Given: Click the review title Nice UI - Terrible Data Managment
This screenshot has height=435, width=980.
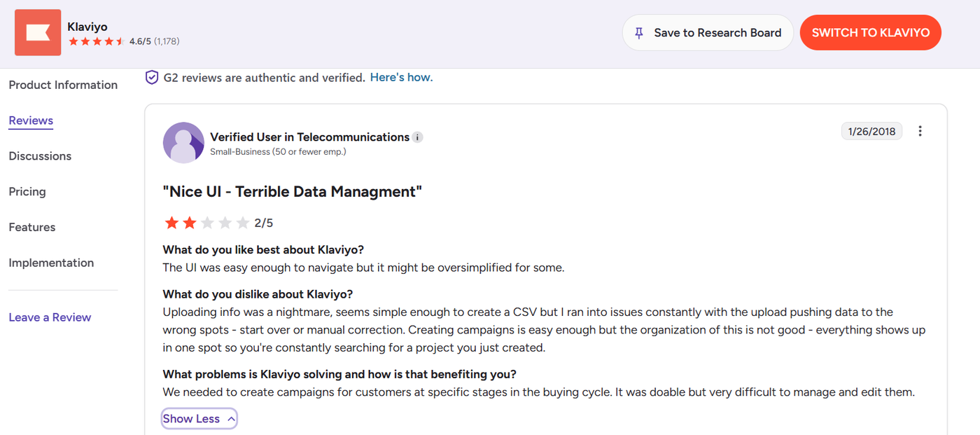Looking at the screenshot, I should coord(293,191).
